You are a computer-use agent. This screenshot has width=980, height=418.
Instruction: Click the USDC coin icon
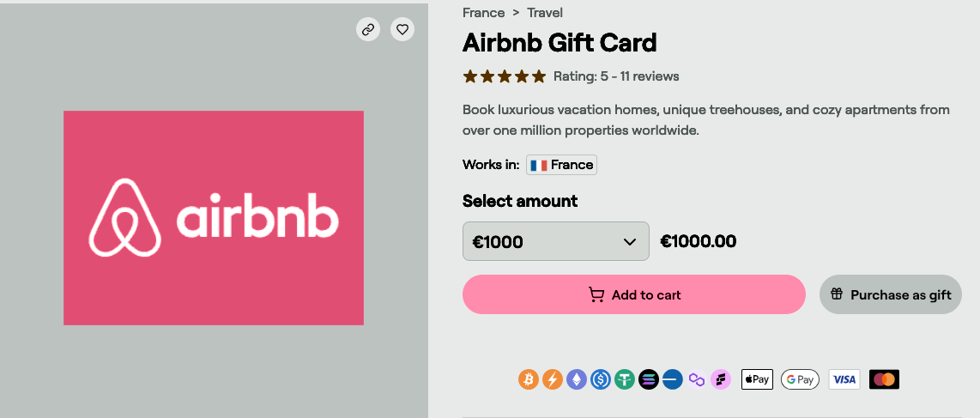pyautogui.click(x=601, y=379)
